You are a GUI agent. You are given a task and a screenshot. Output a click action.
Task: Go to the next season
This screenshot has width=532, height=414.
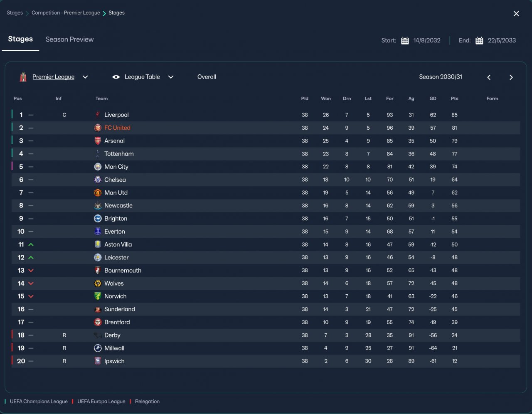511,77
